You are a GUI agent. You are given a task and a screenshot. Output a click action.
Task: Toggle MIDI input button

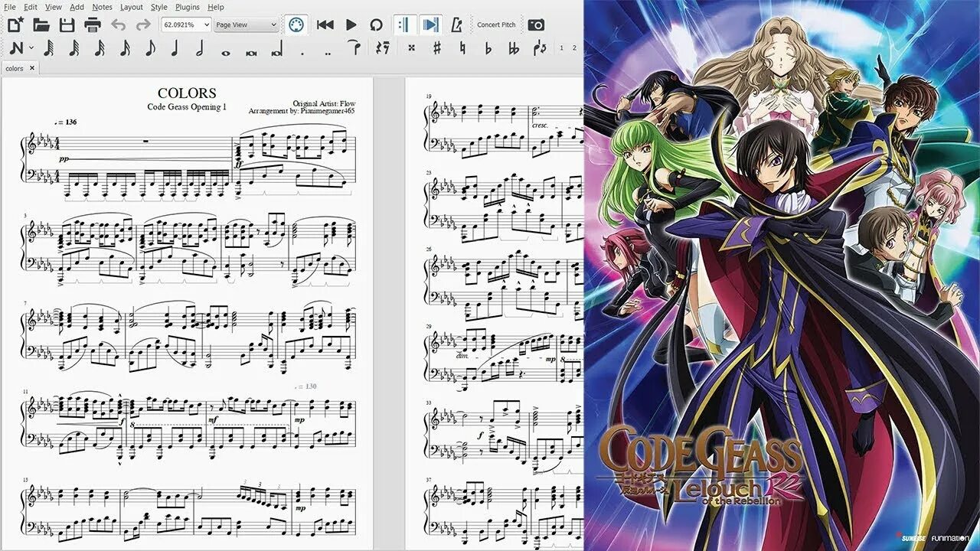pyautogui.click(x=296, y=25)
